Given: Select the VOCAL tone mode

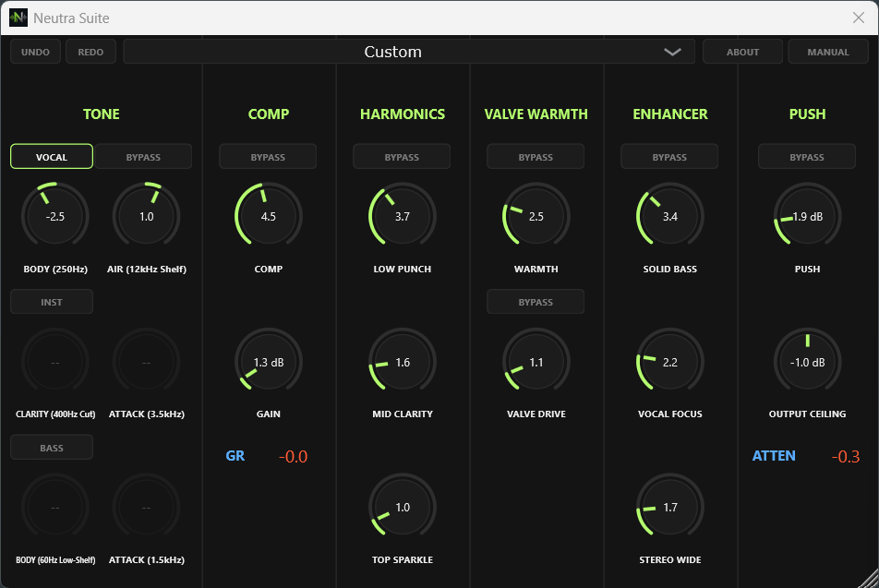Looking at the screenshot, I should (52, 156).
